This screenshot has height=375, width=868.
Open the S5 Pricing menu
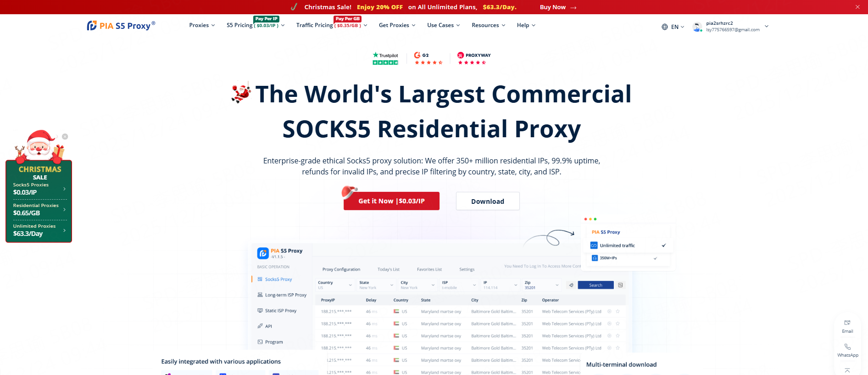[255, 25]
